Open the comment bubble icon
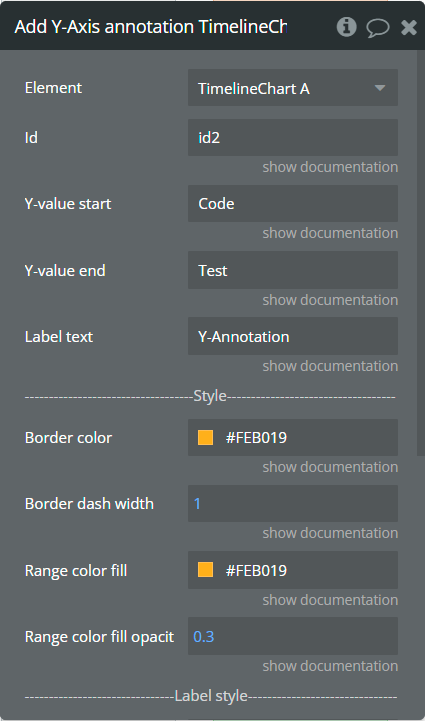The image size is (425, 721). pyautogui.click(x=378, y=28)
